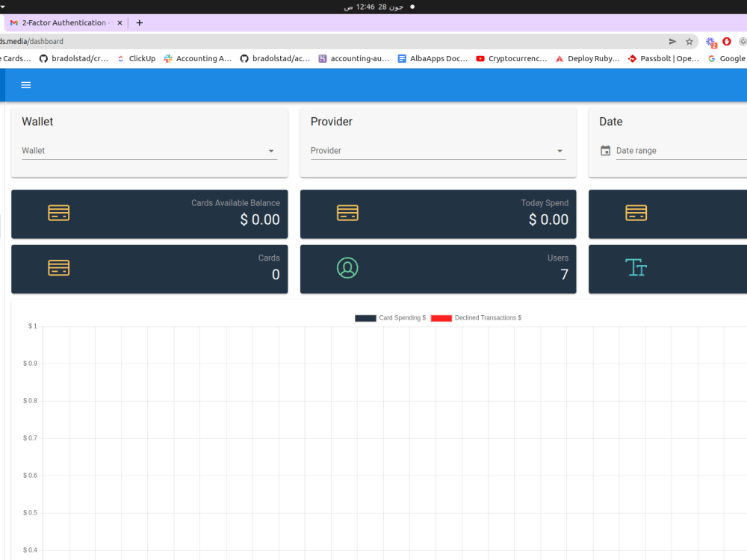
Task: Click the Today Spend $ 0.00 value
Action: point(548,220)
